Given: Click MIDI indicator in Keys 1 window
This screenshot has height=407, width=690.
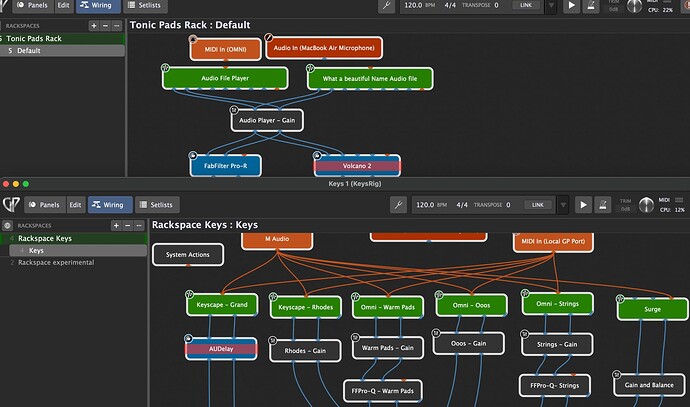Looking at the screenshot, I should (x=672, y=200).
